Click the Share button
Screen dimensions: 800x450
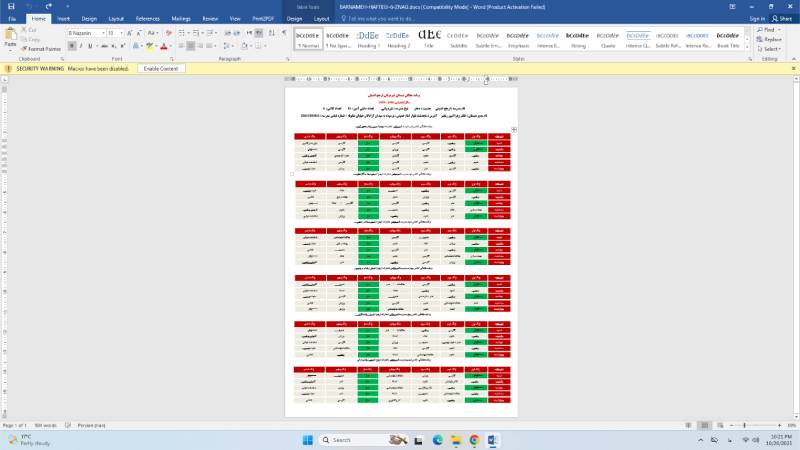pyautogui.click(x=783, y=18)
